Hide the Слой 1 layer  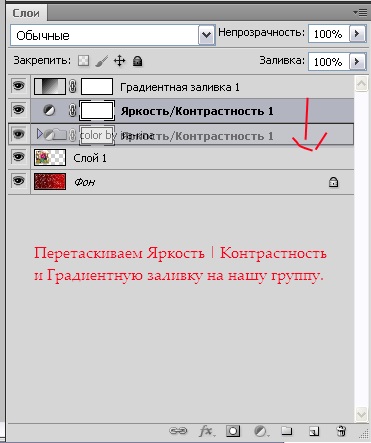pos(19,157)
